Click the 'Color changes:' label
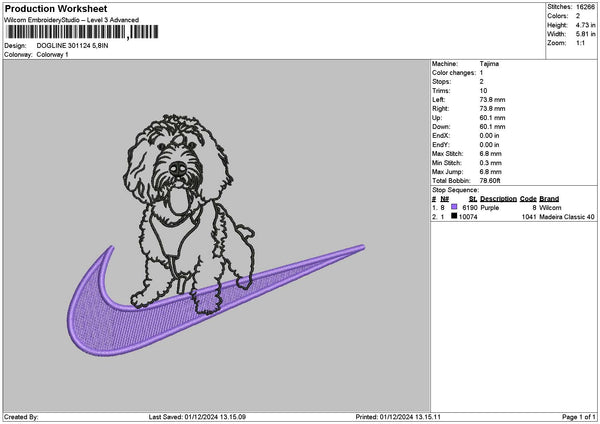 (454, 73)
